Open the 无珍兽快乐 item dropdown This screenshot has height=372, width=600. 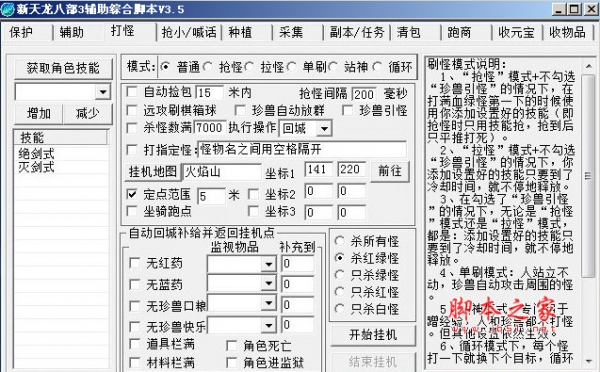[269, 325]
